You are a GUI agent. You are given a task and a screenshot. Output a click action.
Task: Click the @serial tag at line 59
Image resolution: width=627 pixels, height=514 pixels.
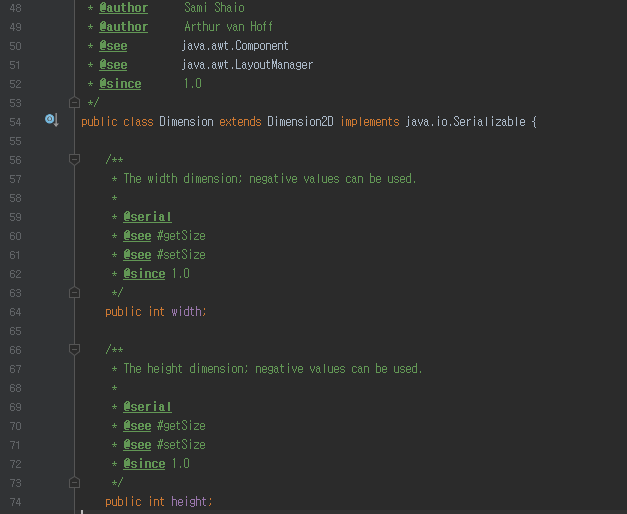click(148, 217)
